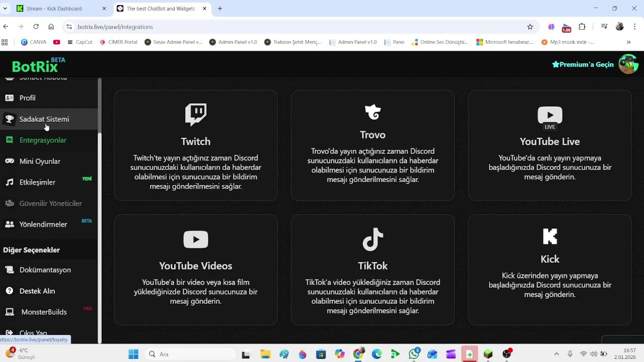
Task: Open Online Ses Dönüştü... bookmark
Action: (x=440, y=42)
